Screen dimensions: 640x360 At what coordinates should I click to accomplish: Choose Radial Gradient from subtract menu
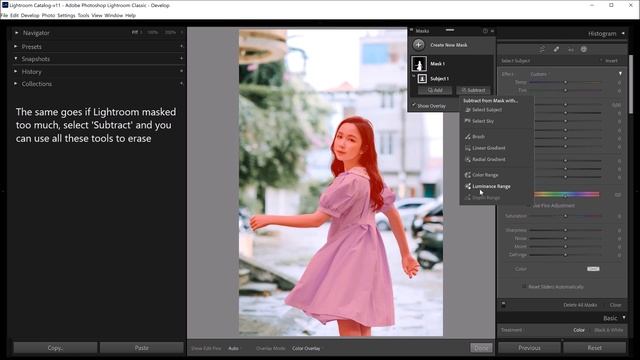click(489, 159)
